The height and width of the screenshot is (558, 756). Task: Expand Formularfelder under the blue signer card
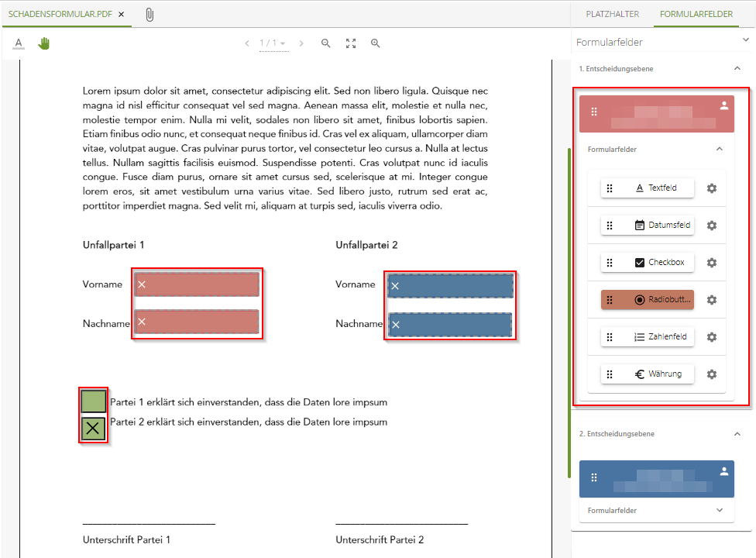click(x=720, y=511)
